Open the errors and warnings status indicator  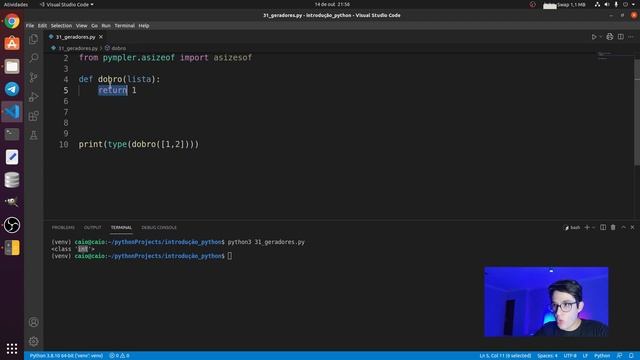click(x=119, y=356)
